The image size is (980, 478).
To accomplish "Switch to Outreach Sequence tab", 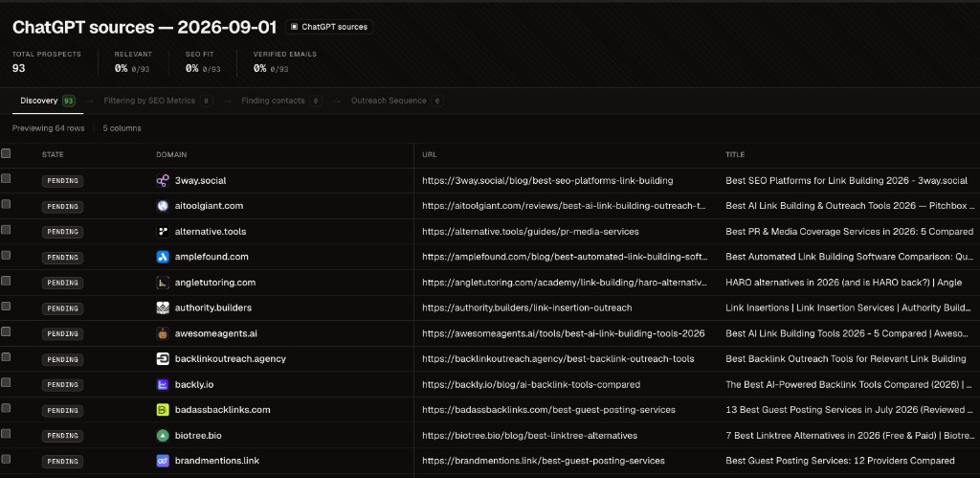I will tap(397, 101).
